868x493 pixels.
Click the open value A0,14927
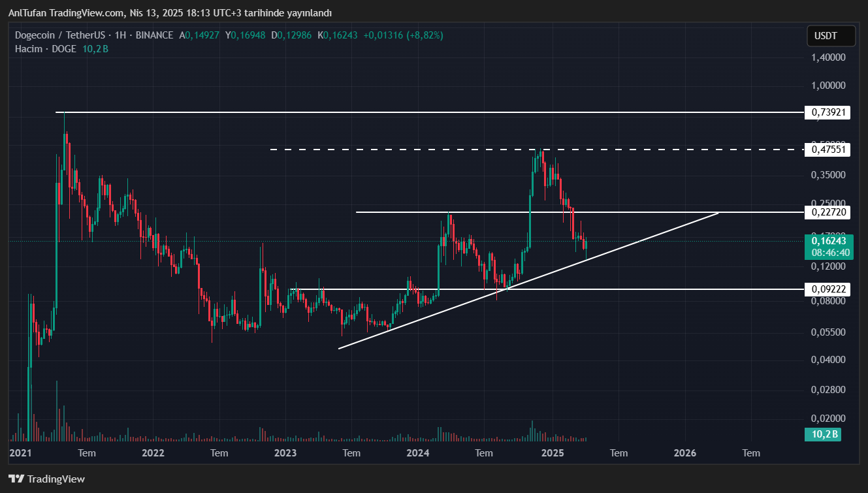[x=199, y=35]
